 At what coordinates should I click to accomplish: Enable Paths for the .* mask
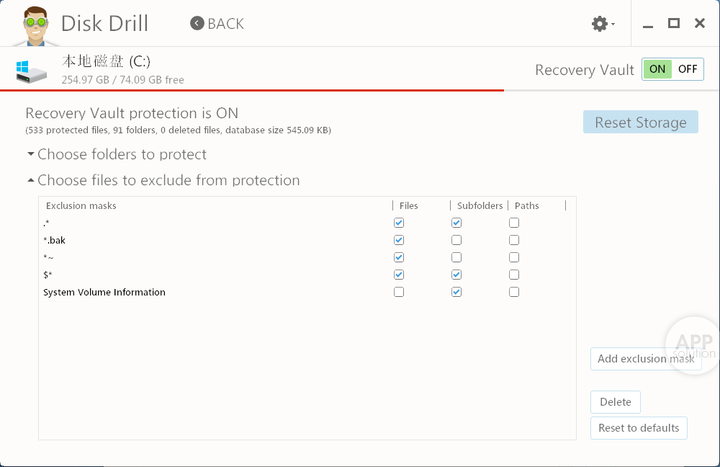click(x=514, y=223)
